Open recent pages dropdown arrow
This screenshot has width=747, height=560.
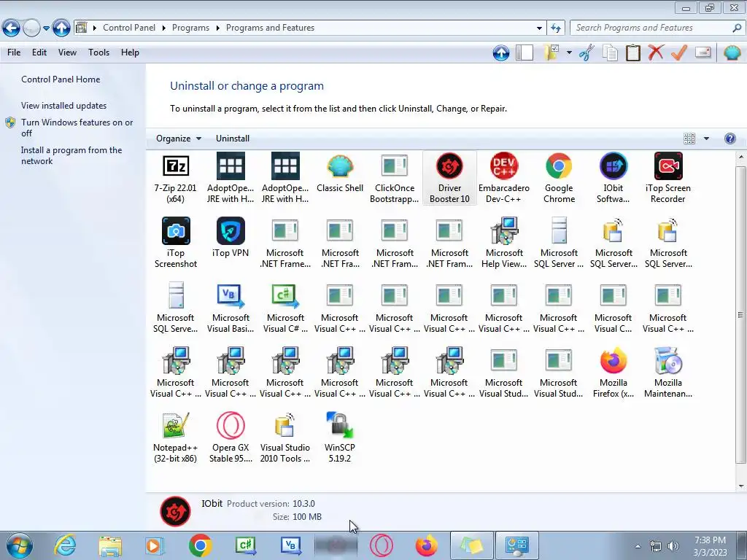(x=46, y=28)
